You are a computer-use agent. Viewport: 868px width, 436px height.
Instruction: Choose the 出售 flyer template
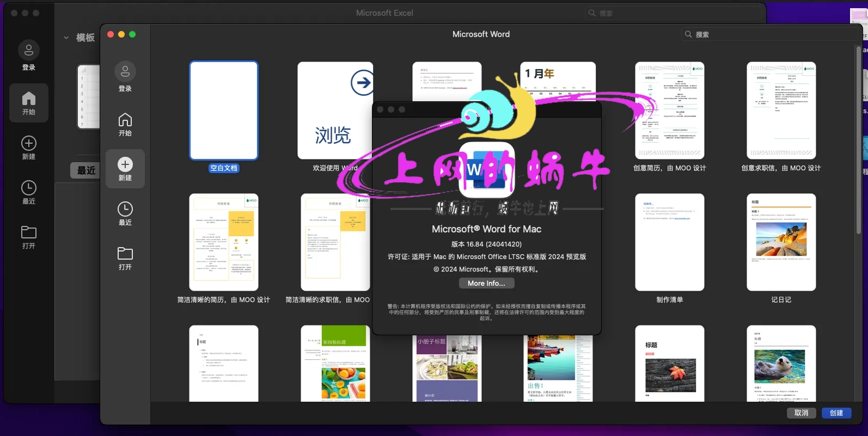(x=558, y=369)
